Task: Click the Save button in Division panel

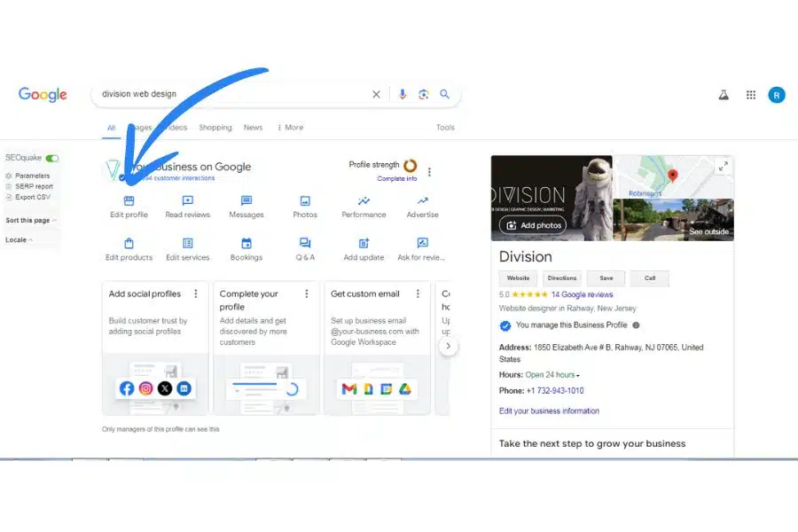Action: pos(606,278)
